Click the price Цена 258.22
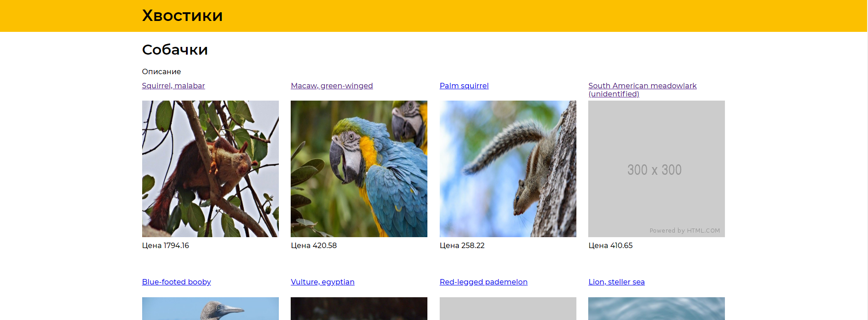 [x=462, y=245]
